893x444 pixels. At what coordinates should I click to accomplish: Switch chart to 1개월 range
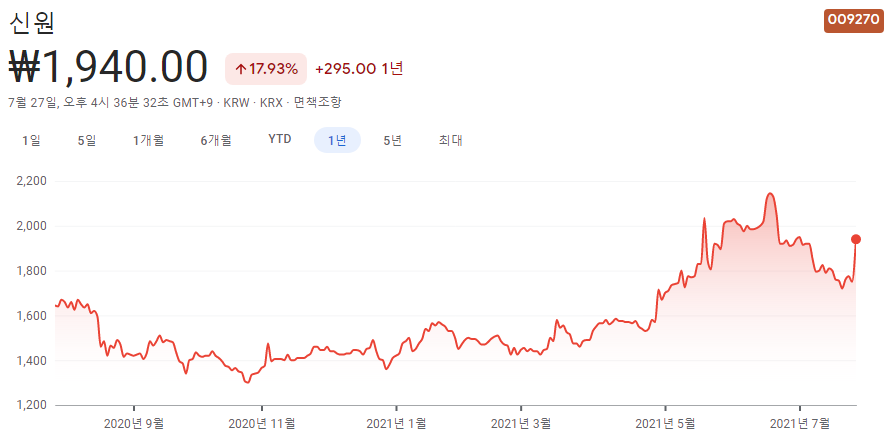tap(148, 141)
